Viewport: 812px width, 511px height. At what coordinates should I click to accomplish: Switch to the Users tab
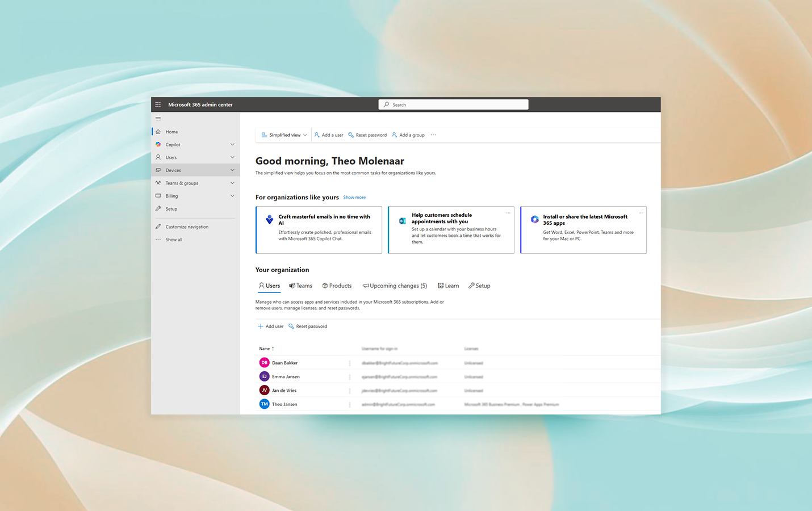point(269,286)
